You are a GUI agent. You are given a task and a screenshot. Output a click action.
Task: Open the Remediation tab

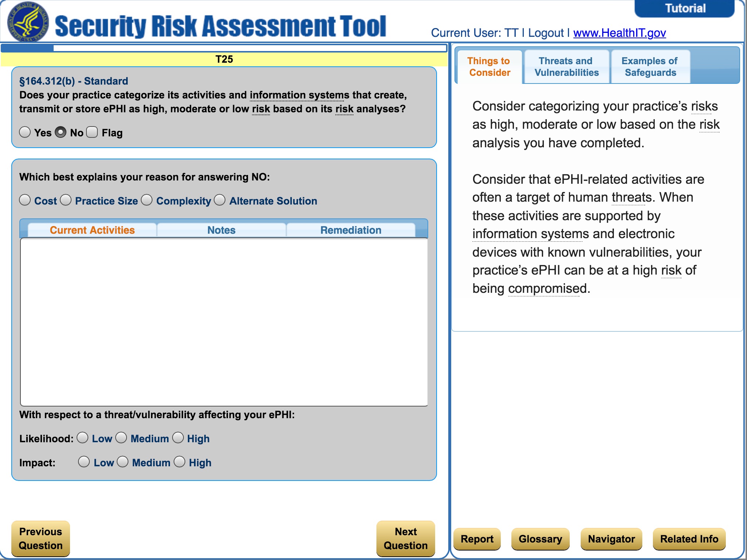(351, 230)
